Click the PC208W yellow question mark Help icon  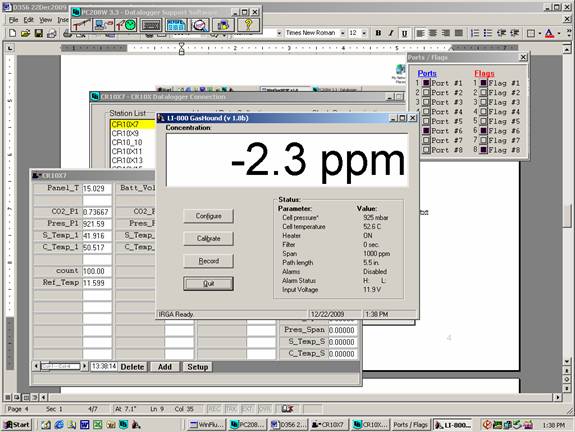pos(248,25)
